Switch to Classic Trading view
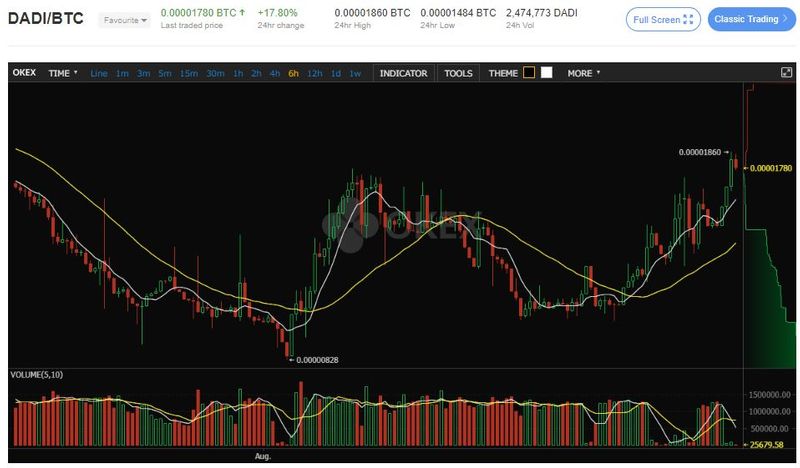800x468 pixels. pyautogui.click(x=750, y=20)
